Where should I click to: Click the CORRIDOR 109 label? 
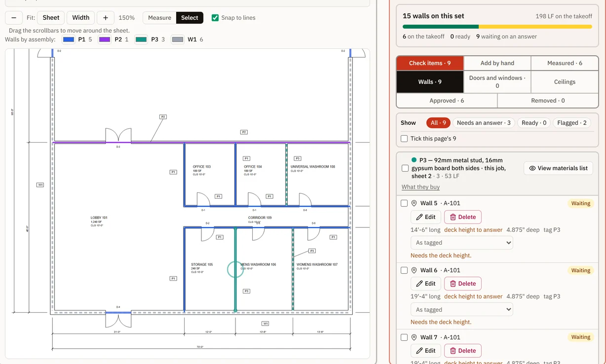(260, 218)
